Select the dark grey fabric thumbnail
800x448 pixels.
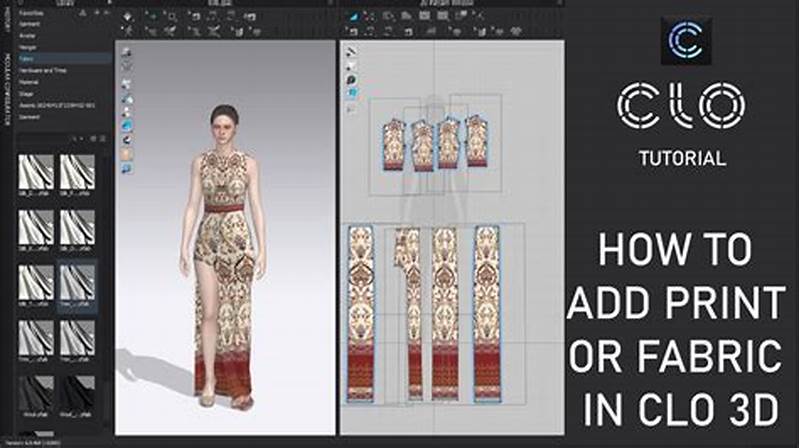[x=36, y=394]
